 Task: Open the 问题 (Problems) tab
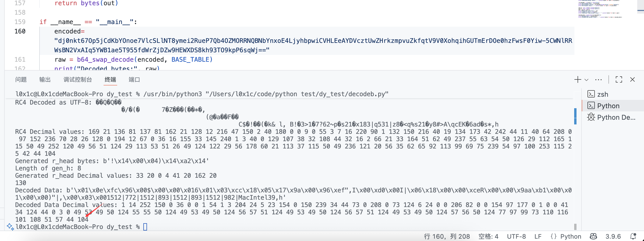[x=21, y=79]
